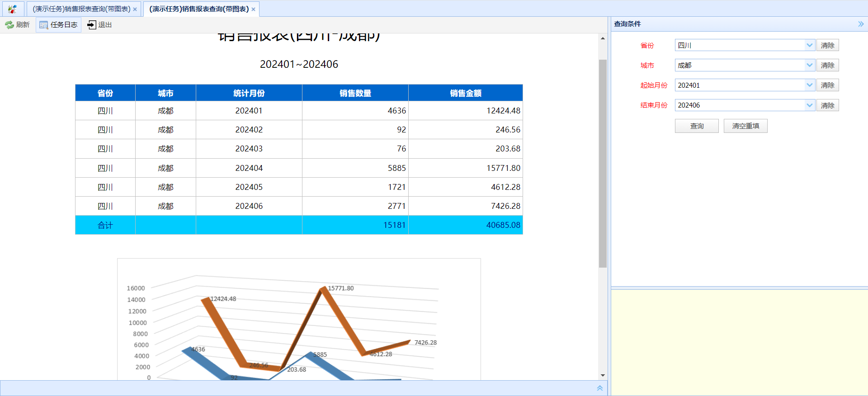Open the 任务日志 task log
Screen dimensions: 868x396
[58, 25]
